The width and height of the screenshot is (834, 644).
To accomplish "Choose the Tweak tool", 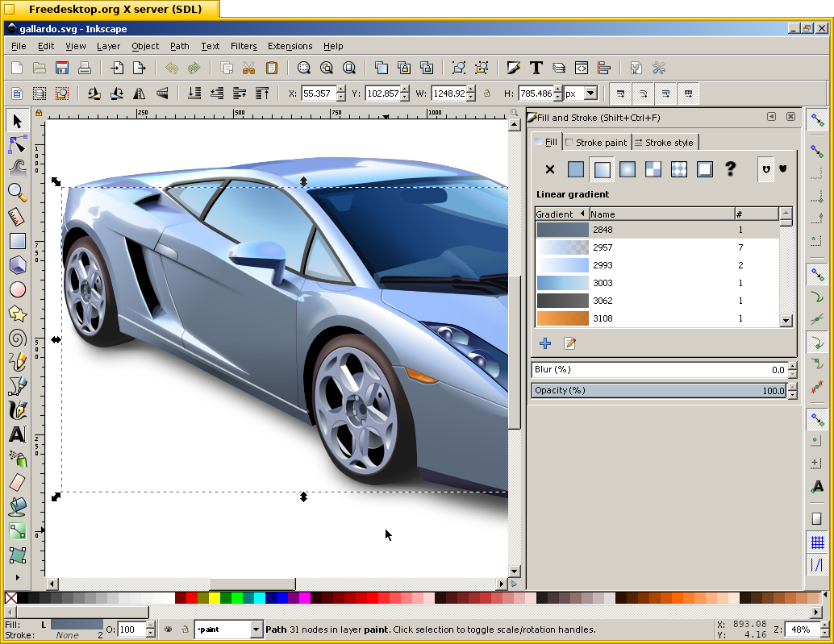I will (x=18, y=168).
